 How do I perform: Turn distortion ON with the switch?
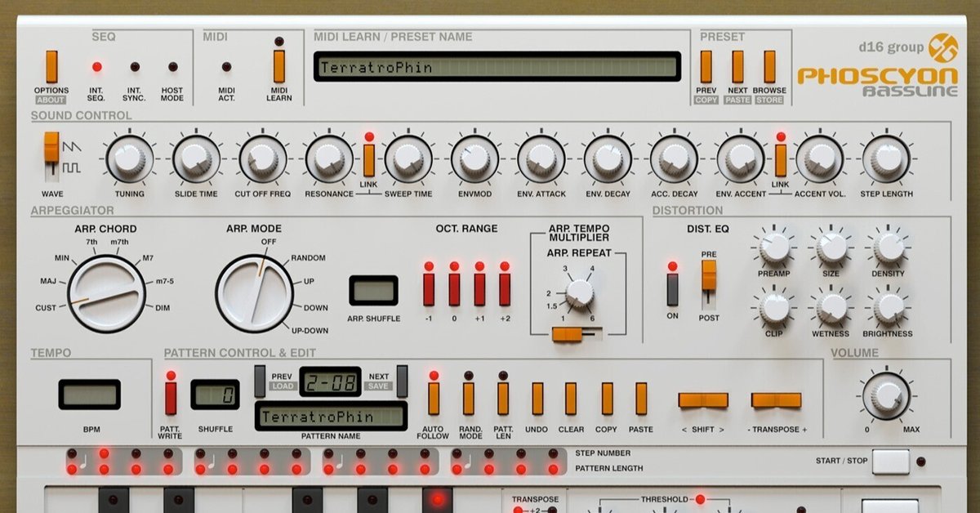coord(673,289)
